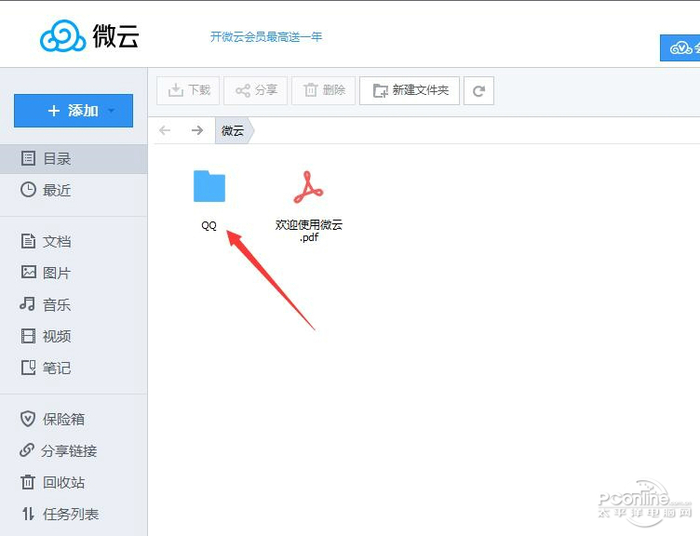
Task: Click the music note icon beside 音乐
Action: click(27, 304)
